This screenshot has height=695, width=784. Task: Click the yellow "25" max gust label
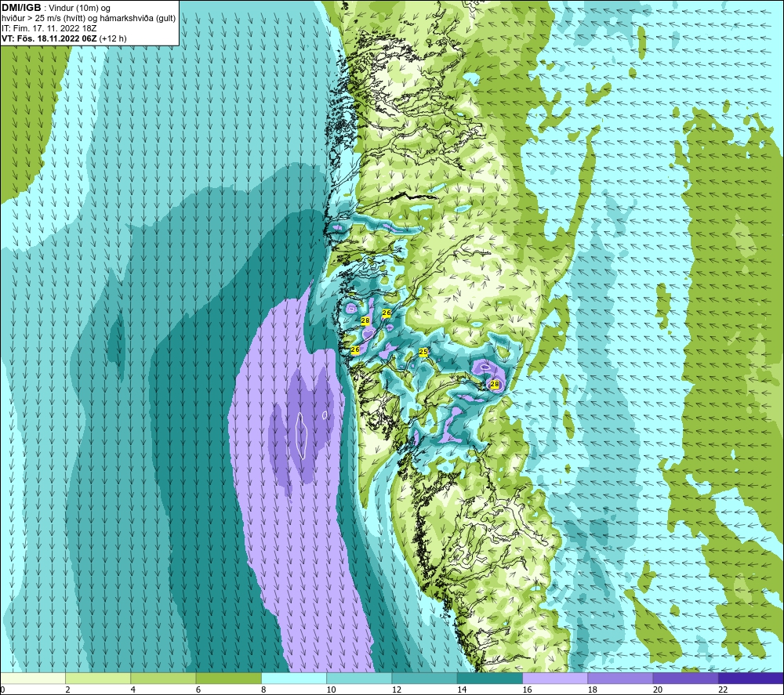point(423,353)
